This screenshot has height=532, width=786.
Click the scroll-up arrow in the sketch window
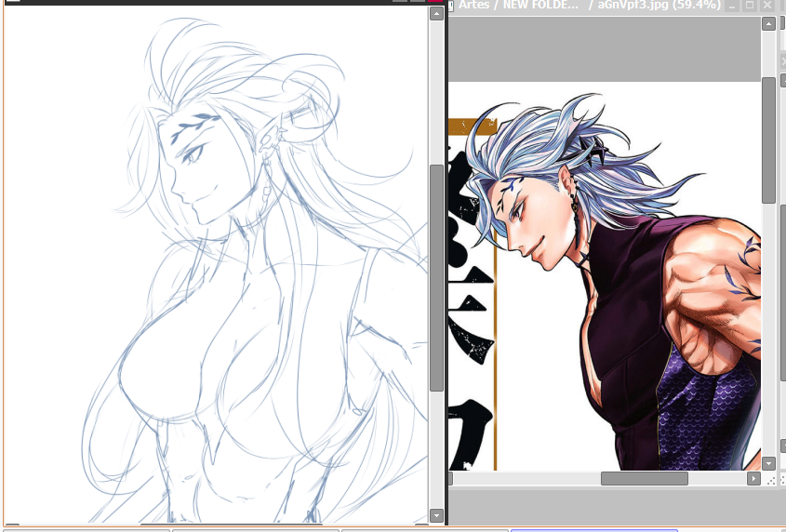click(x=436, y=14)
